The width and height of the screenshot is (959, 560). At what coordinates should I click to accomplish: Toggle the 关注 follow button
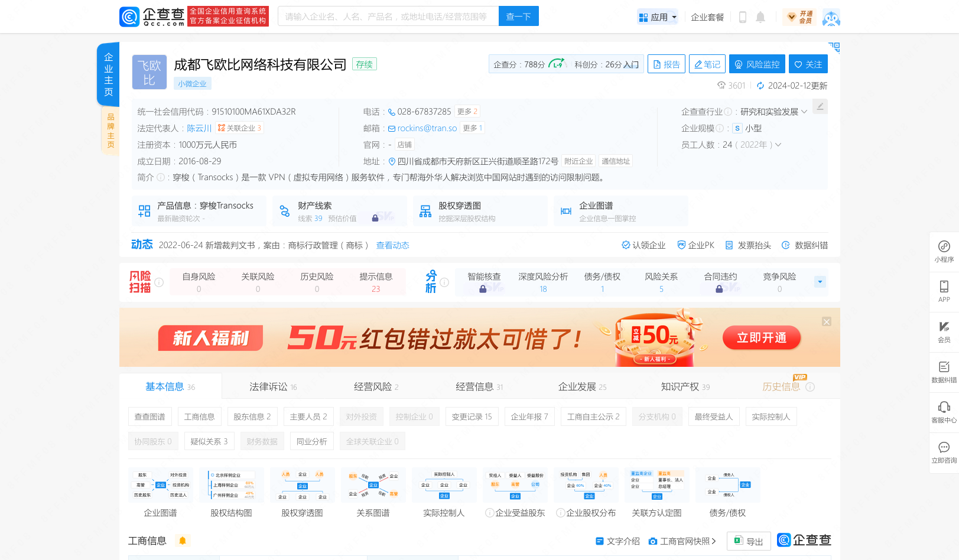click(808, 64)
